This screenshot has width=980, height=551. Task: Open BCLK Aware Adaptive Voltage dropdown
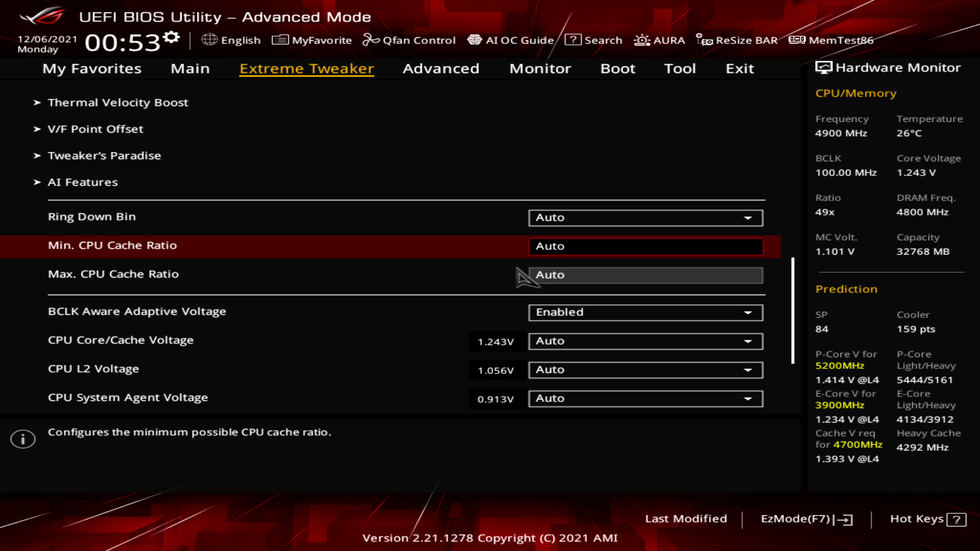(645, 312)
